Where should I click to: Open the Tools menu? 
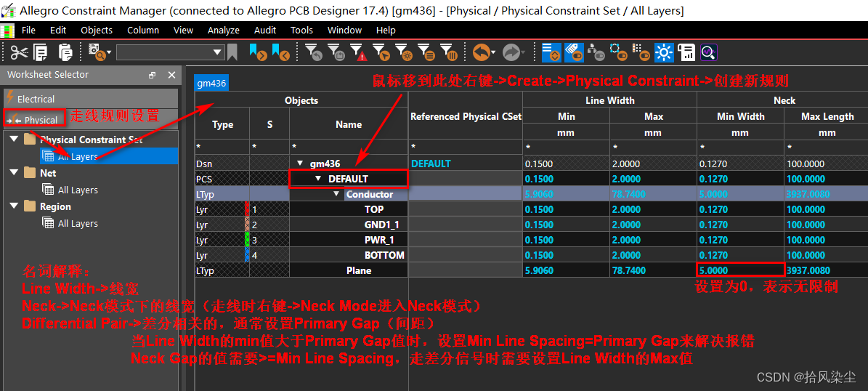(301, 31)
